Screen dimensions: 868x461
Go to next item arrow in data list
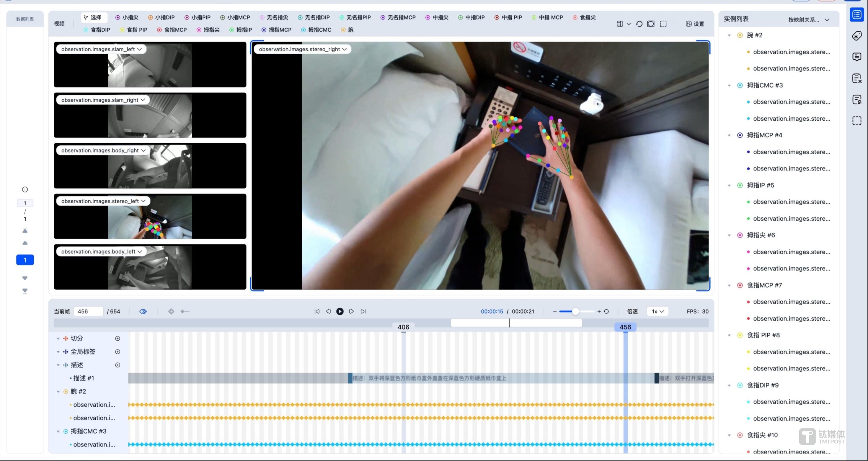tap(25, 278)
